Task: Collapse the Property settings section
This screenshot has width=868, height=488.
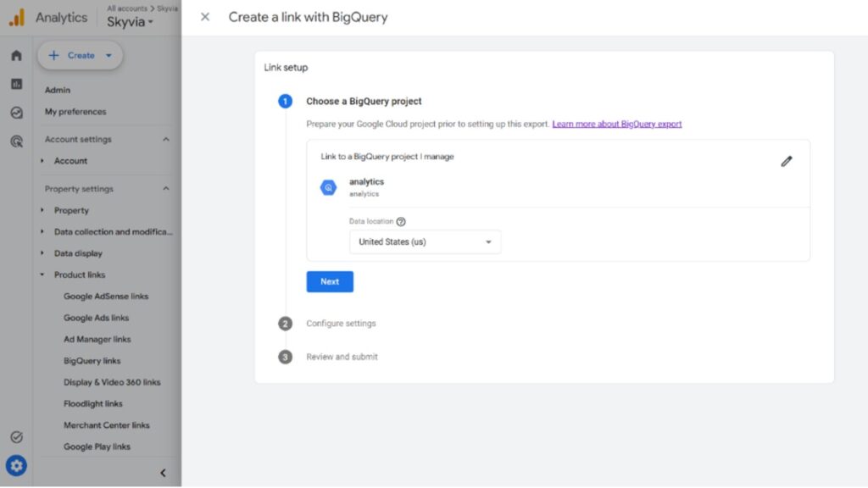Action: 166,189
